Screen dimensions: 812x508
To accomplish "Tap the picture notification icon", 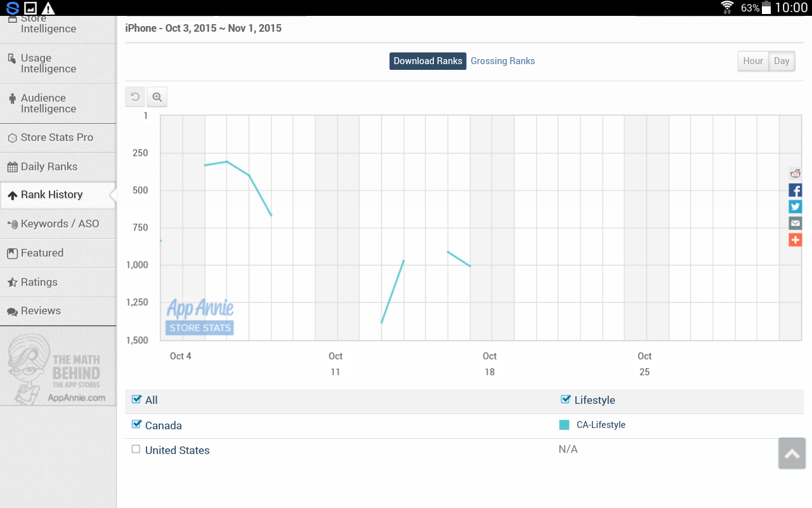I will pos(30,8).
